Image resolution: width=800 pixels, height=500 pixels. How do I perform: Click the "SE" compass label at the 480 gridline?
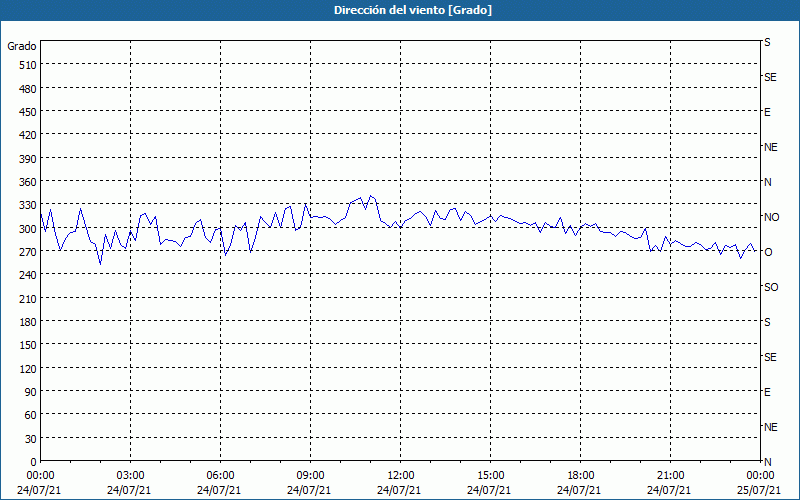[770, 77]
